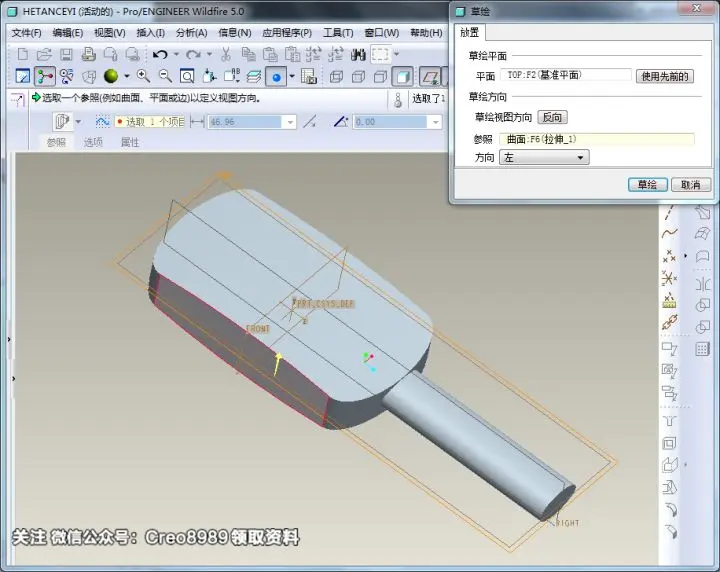Click the 参照 reference input field
This screenshot has width=720, height=572.
[x=597, y=140]
